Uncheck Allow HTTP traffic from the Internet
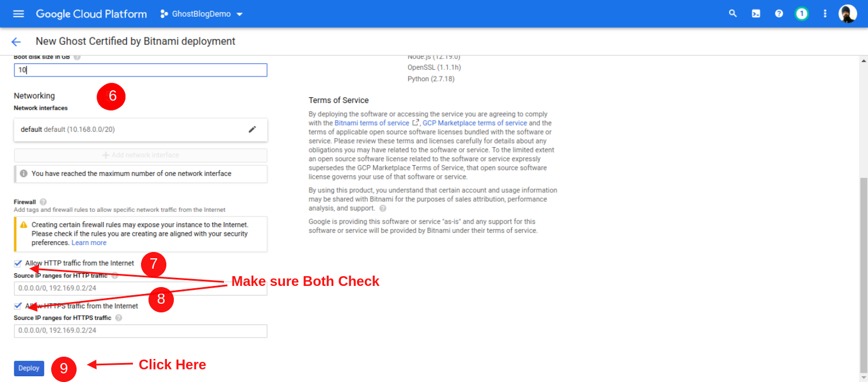 [x=17, y=263]
